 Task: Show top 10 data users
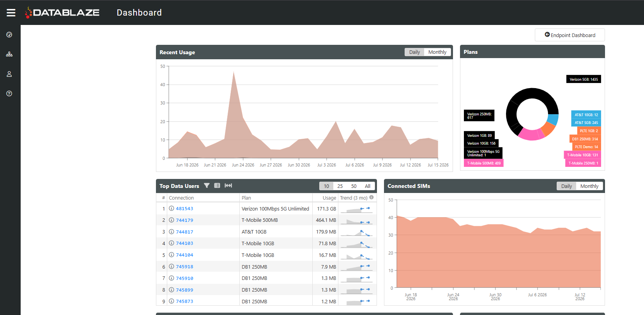[326, 186]
